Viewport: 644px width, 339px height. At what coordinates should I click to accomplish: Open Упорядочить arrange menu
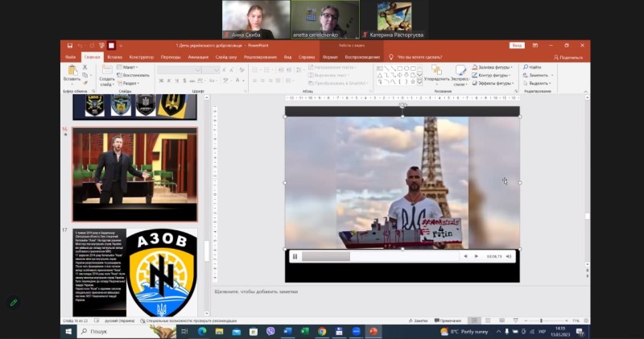(x=437, y=74)
